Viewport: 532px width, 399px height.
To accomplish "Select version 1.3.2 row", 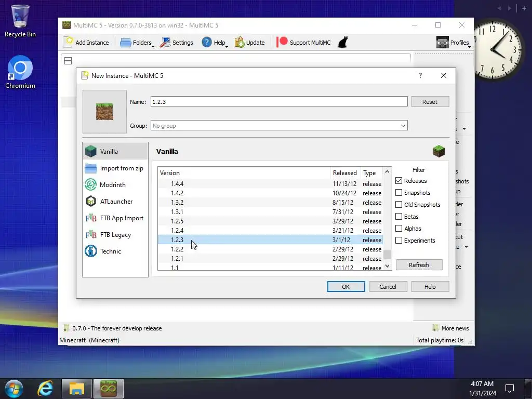I will click(x=270, y=203).
